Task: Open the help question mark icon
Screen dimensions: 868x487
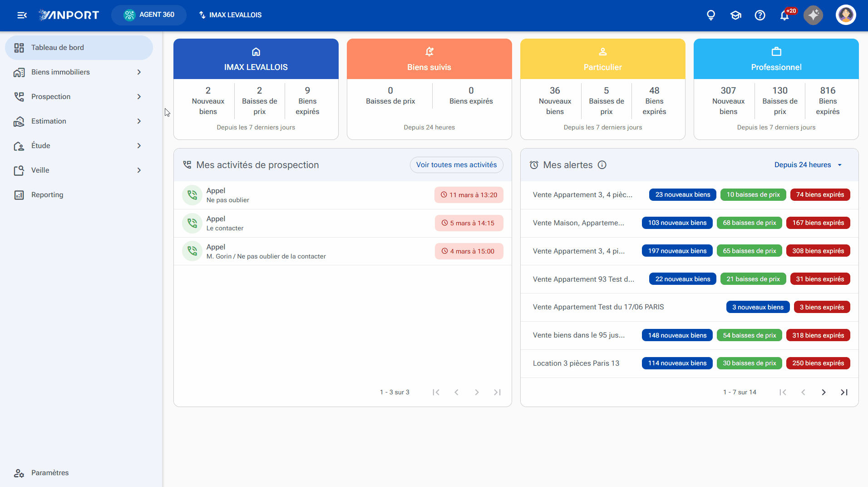Action: [x=760, y=15]
